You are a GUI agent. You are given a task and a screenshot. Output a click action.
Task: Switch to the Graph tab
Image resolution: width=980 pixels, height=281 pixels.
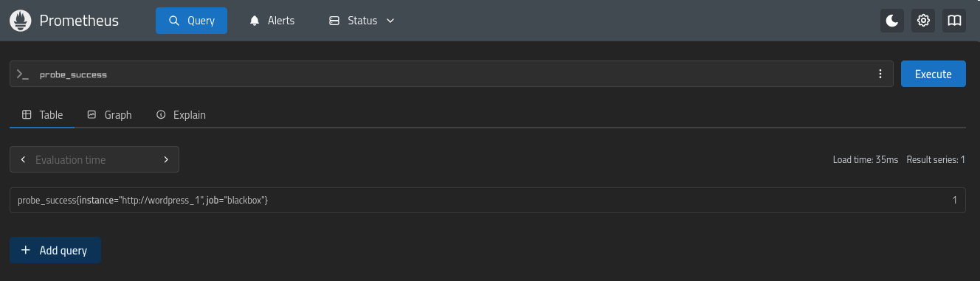click(x=109, y=115)
